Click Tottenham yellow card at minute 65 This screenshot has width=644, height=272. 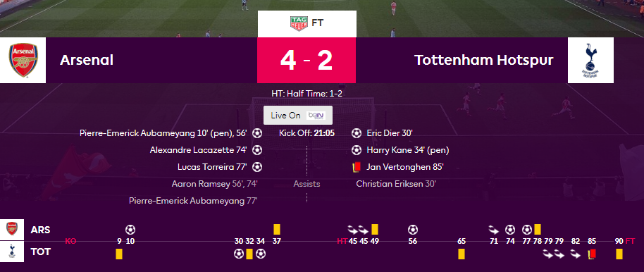pyautogui.click(x=462, y=254)
